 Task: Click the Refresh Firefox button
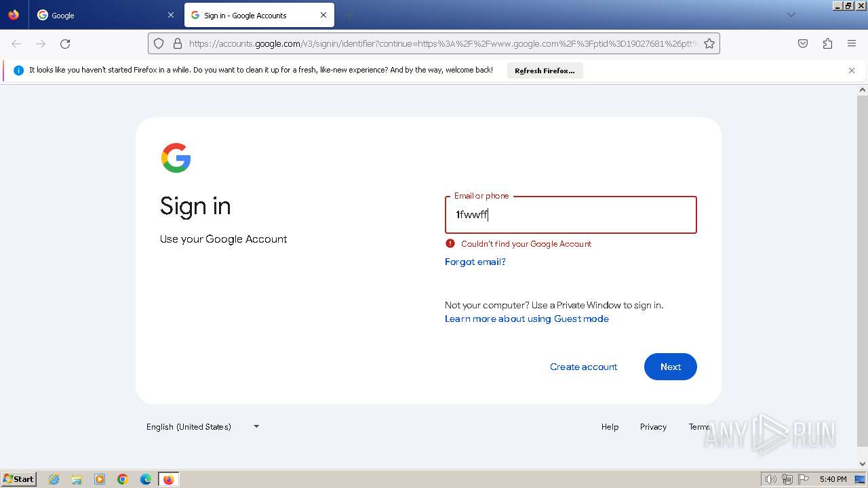[545, 70]
